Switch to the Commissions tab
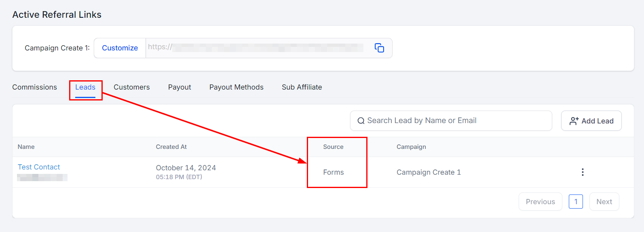 coord(35,87)
